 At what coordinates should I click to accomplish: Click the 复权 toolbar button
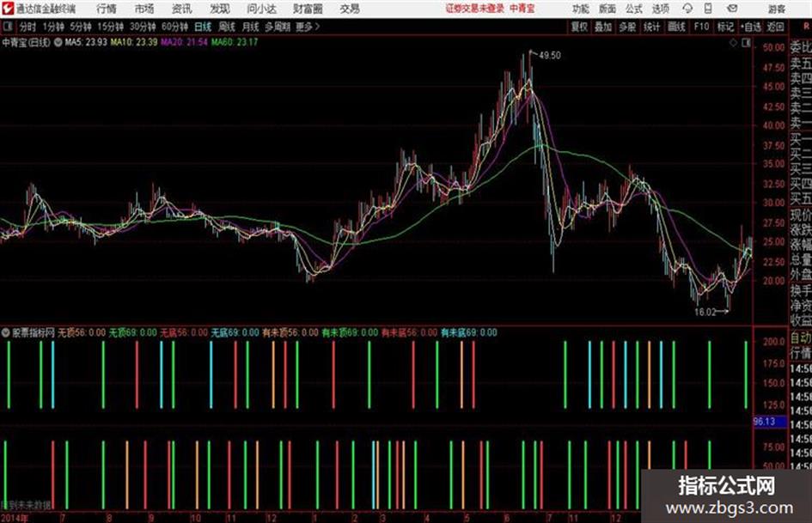coord(579,27)
